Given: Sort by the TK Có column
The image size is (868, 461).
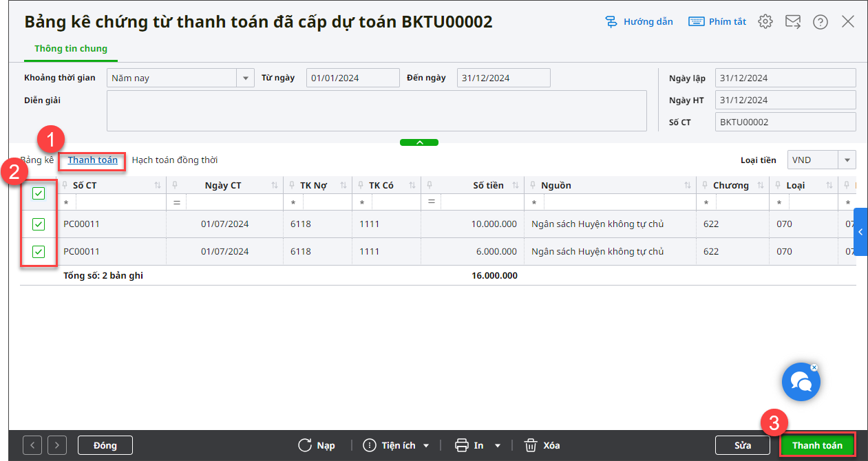Looking at the screenshot, I should (x=412, y=186).
